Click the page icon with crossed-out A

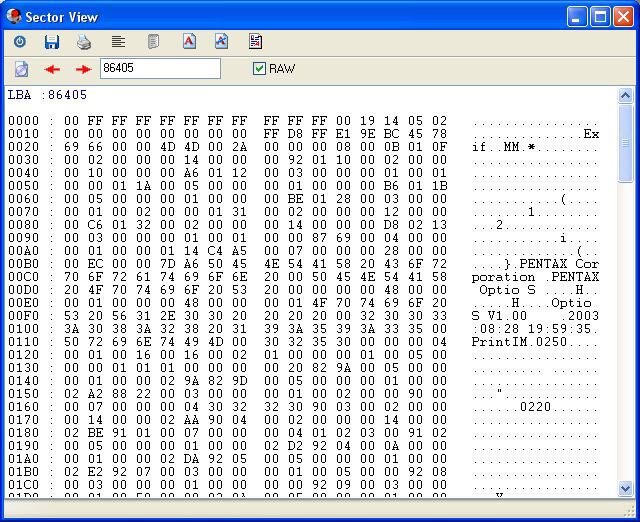click(222, 41)
